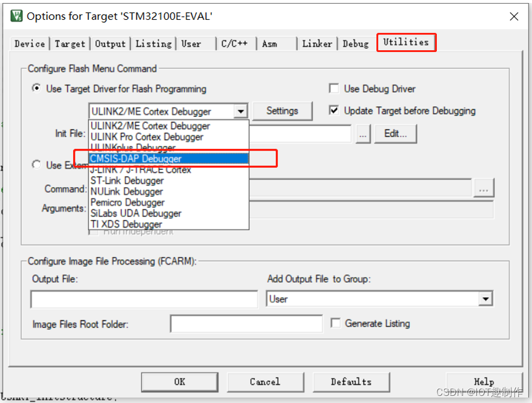This screenshot has width=532, height=403.
Task: Open the Debug tab
Action: click(x=355, y=44)
